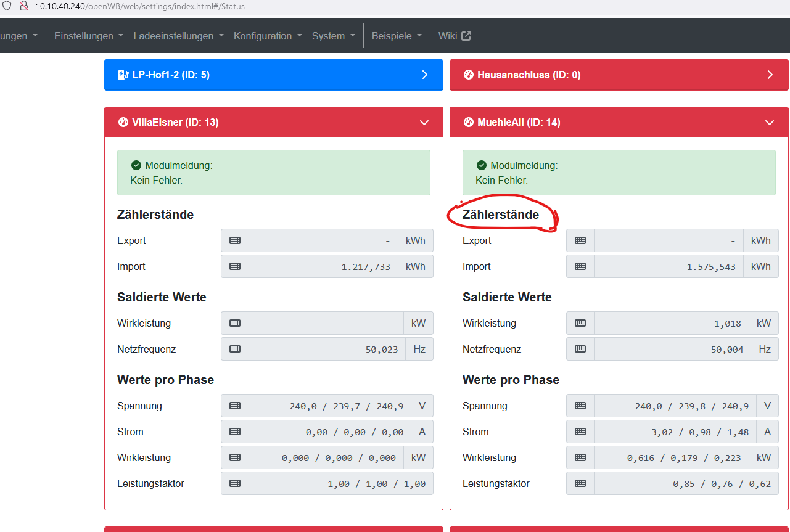Click the LP-Hof1-2 (ID: 5) card title
This screenshot has height=532, width=790.
171,75
